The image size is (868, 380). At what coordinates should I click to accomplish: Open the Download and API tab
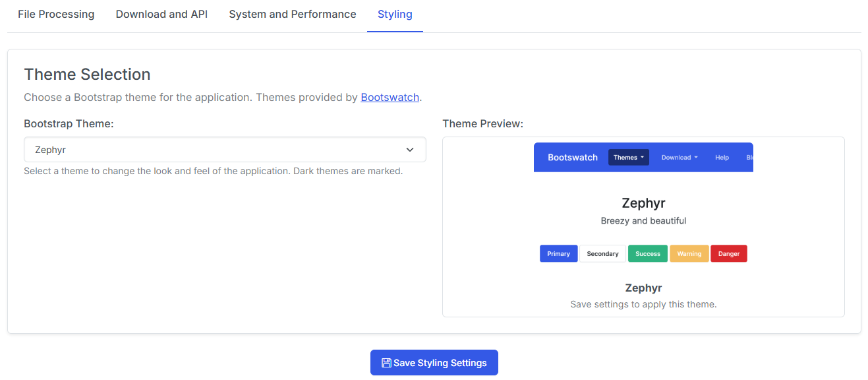161,15
